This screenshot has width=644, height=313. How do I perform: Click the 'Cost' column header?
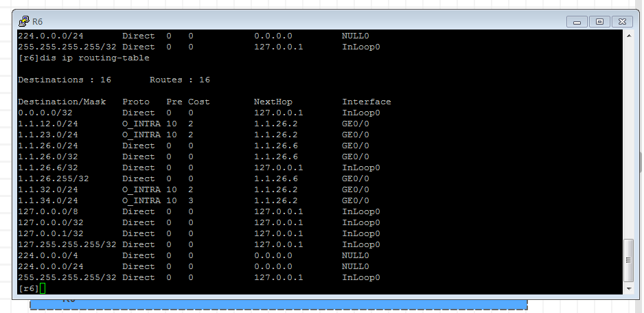click(199, 102)
